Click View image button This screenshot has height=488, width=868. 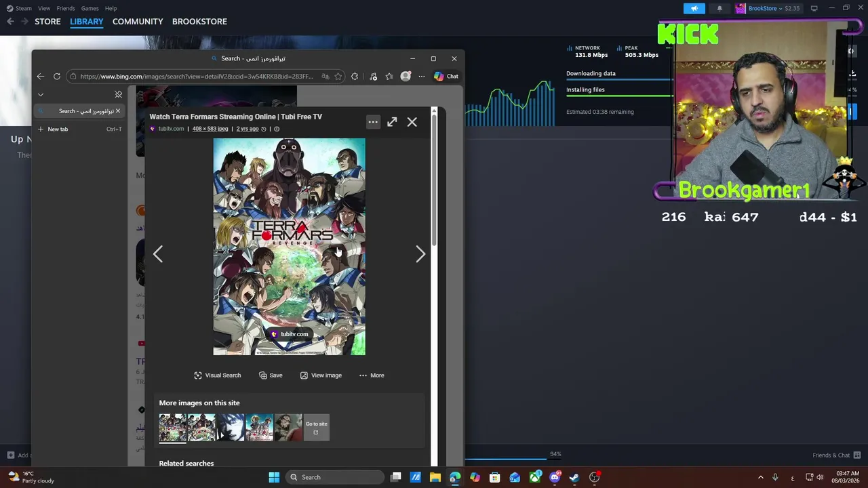pyautogui.click(x=321, y=375)
